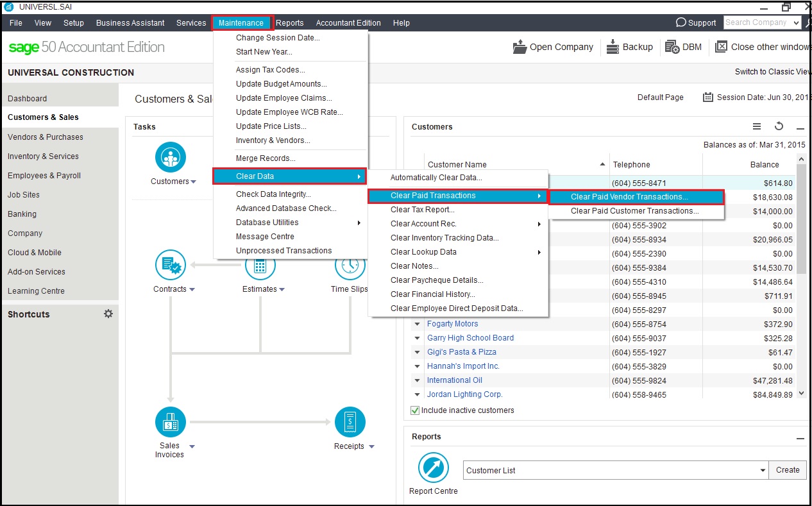The width and height of the screenshot is (812, 506).
Task: Expand Sales Invoices dropdown arrow
Action: [x=192, y=446]
